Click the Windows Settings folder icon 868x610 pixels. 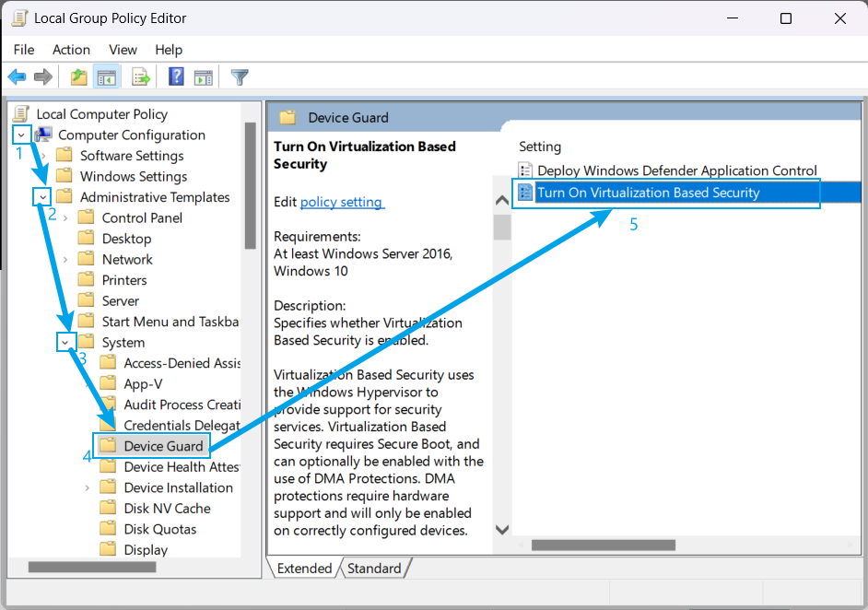pos(65,176)
